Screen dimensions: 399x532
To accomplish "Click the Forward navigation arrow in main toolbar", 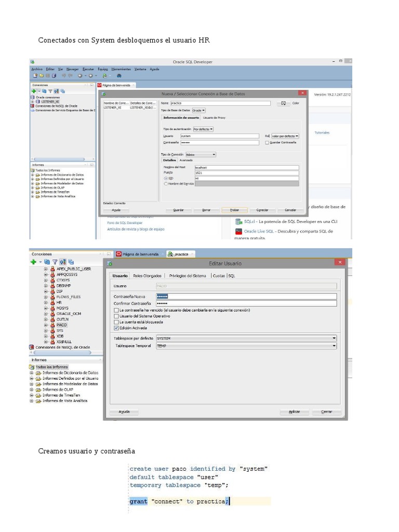I will tap(91, 76).
